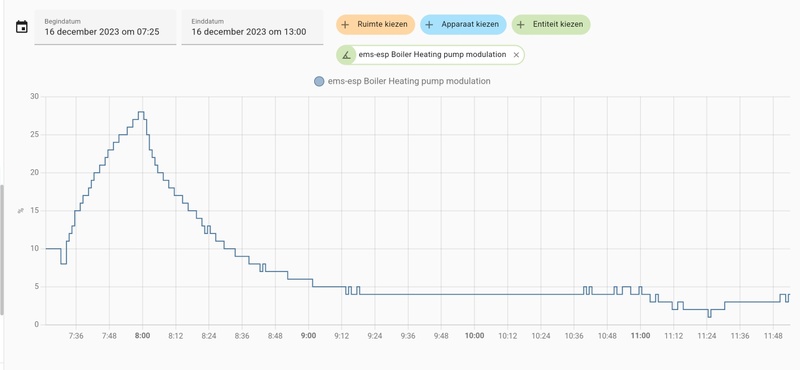Open the Ruimte kiezen area picker
The image size is (800, 370).
coord(375,24)
